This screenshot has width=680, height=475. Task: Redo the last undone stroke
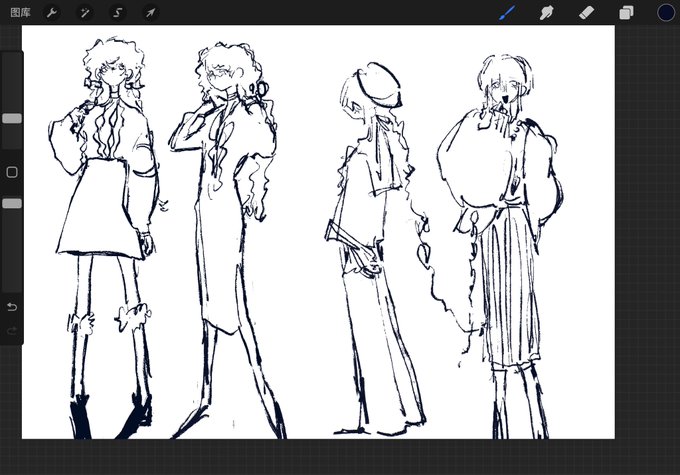[12, 331]
